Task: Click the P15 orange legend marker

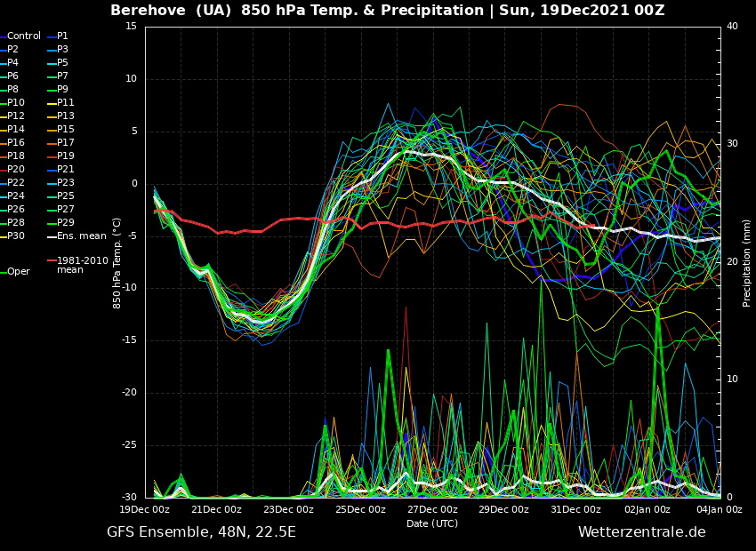Action: [52, 130]
